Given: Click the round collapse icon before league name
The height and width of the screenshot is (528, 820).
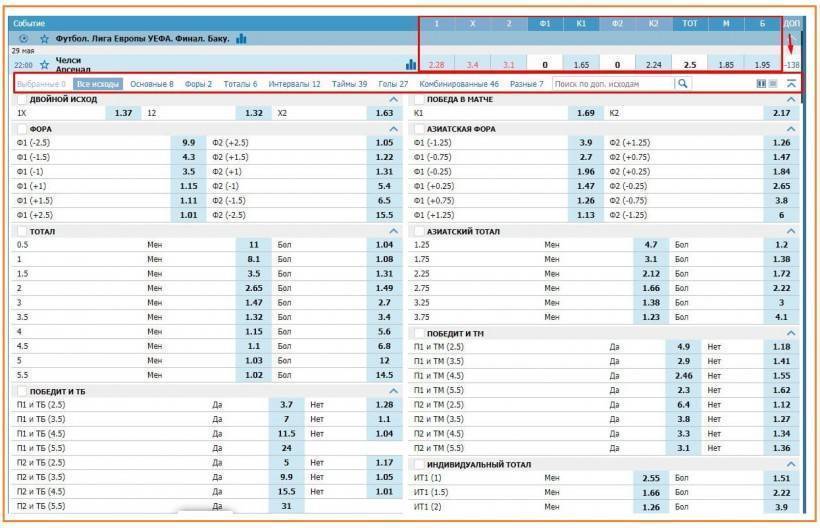Looking at the screenshot, I should (24, 38).
